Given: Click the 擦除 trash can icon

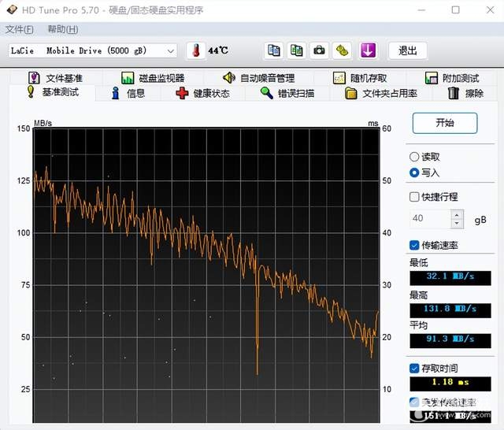Looking at the screenshot, I should click(x=454, y=93).
